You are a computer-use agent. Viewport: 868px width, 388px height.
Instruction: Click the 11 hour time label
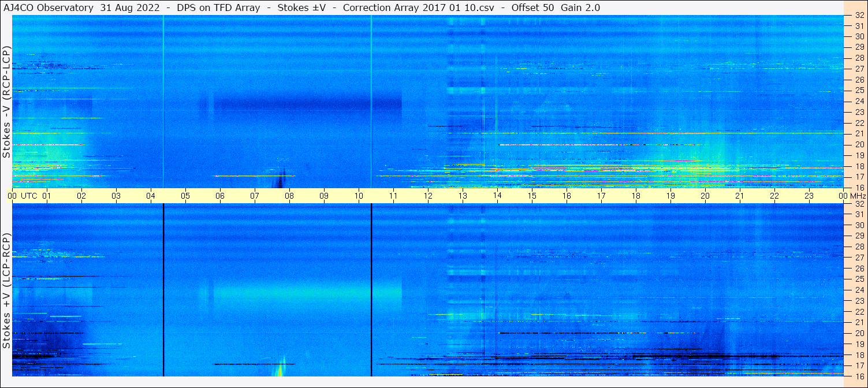coord(393,196)
